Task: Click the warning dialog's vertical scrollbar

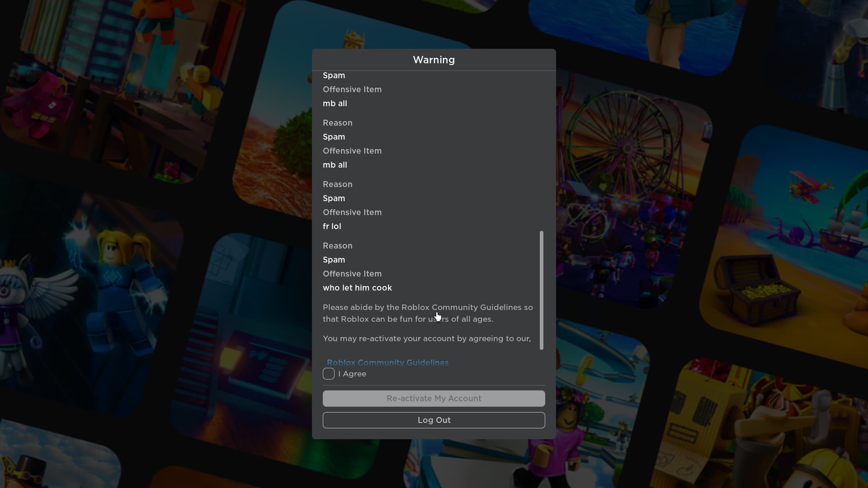Action: [x=542, y=290]
